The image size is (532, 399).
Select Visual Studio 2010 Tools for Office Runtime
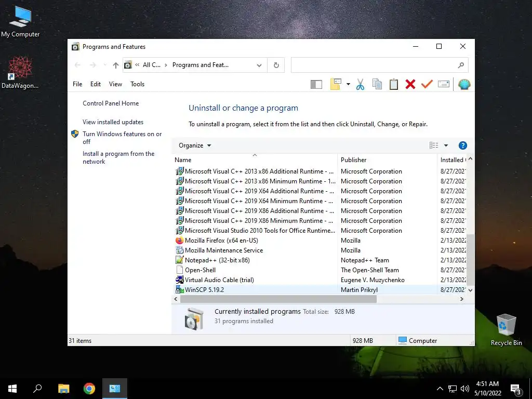(319, 231)
